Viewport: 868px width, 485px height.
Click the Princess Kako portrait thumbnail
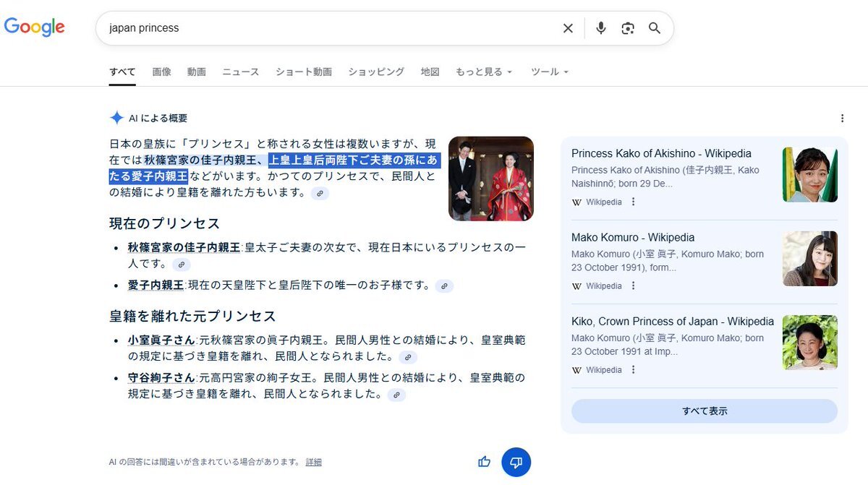click(810, 174)
